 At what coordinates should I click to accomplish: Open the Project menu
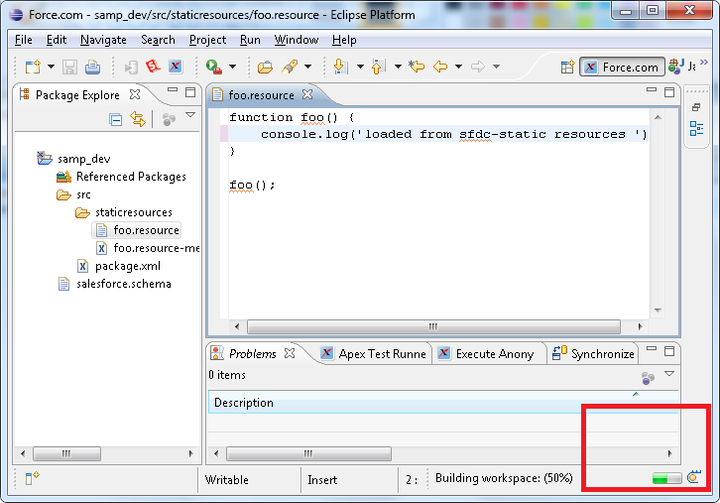pyautogui.click(x=208, y=40)
